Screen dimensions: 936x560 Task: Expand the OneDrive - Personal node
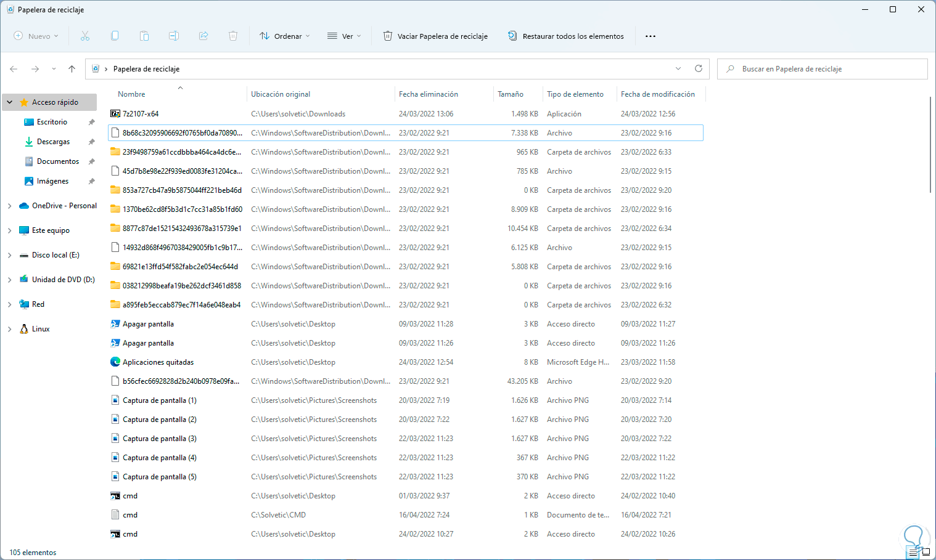point(10,206)
